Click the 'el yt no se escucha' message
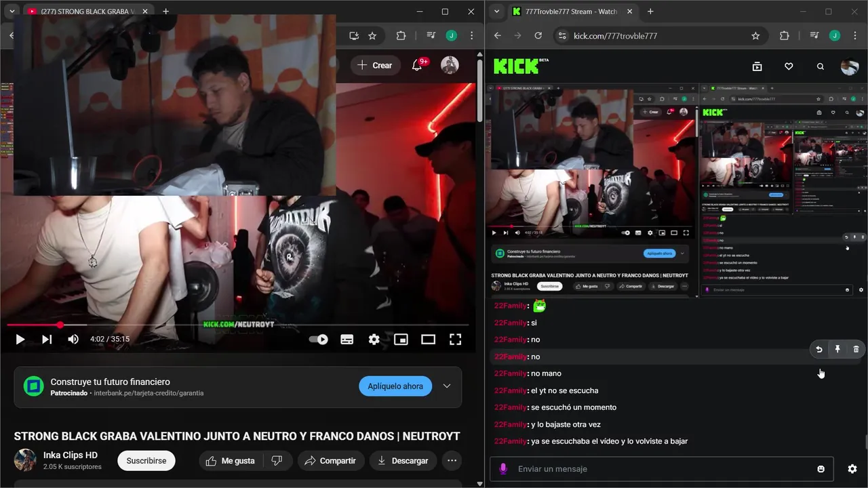The image size is (868, 488). [564, 390]
